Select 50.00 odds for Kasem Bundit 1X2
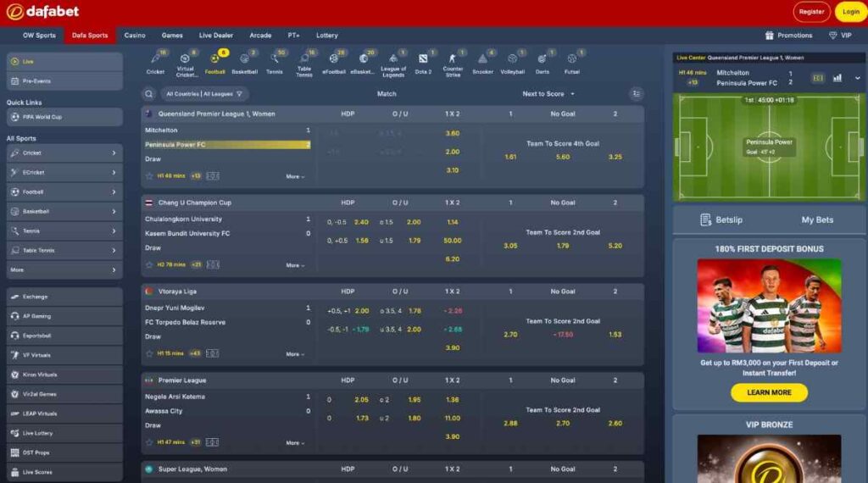Viewport: 868px width, 483px height. pos(453,241)
